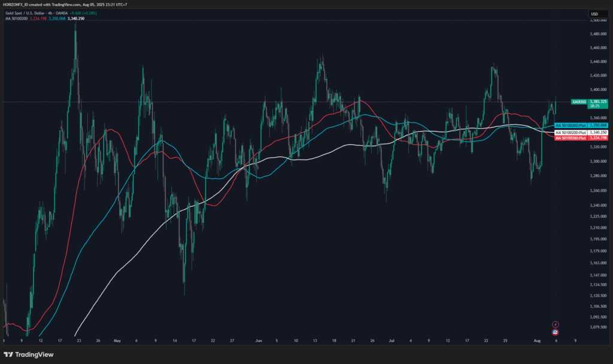The height and width of the screenshot is (364, 613).
Task: Click the 3,360.000 level on price scale
Action: pos(598,117)
